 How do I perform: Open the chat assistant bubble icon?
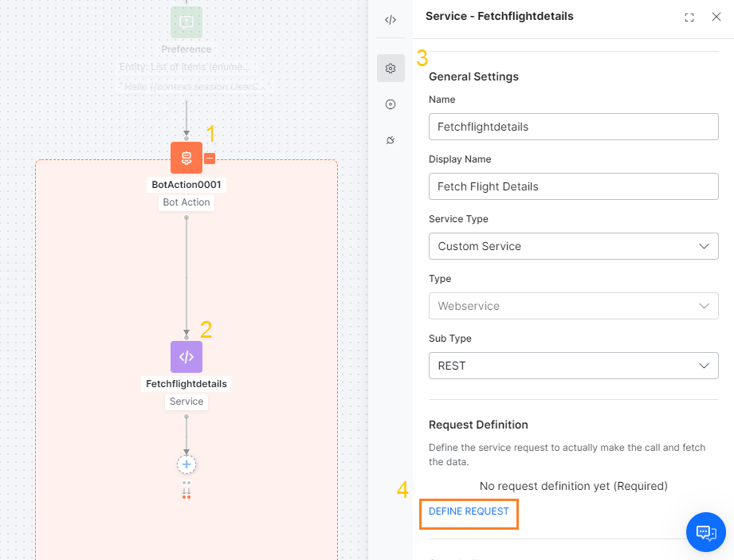(x=705, y=532)
